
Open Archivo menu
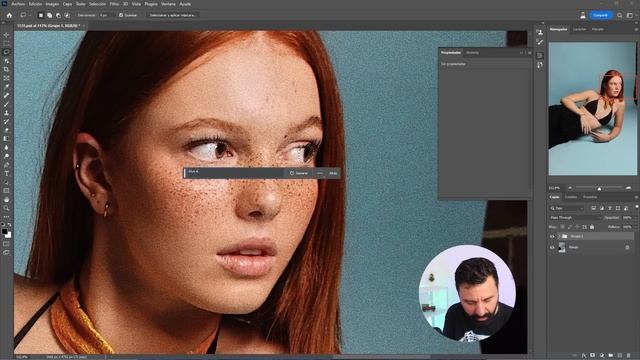pyautogui.click(x=18, y=4)
